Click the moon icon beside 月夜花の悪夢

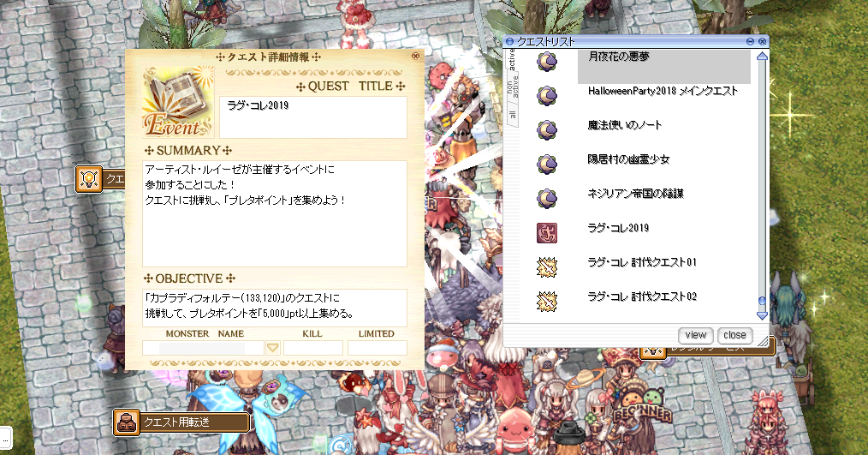point(547,61)
